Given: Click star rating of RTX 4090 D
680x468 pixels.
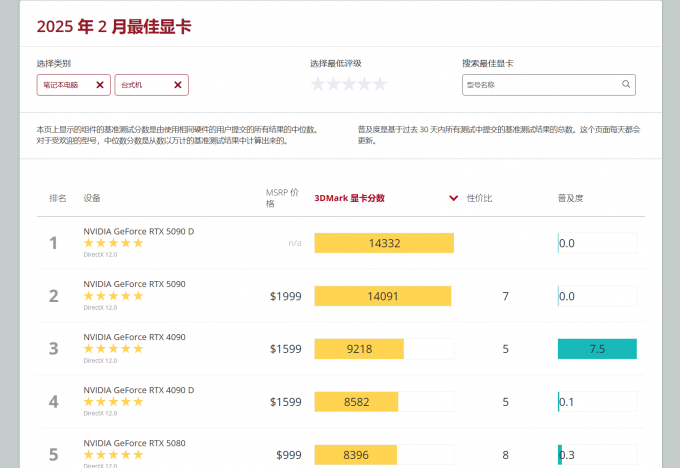Looking at the screenshot, I should pos(113,401).
